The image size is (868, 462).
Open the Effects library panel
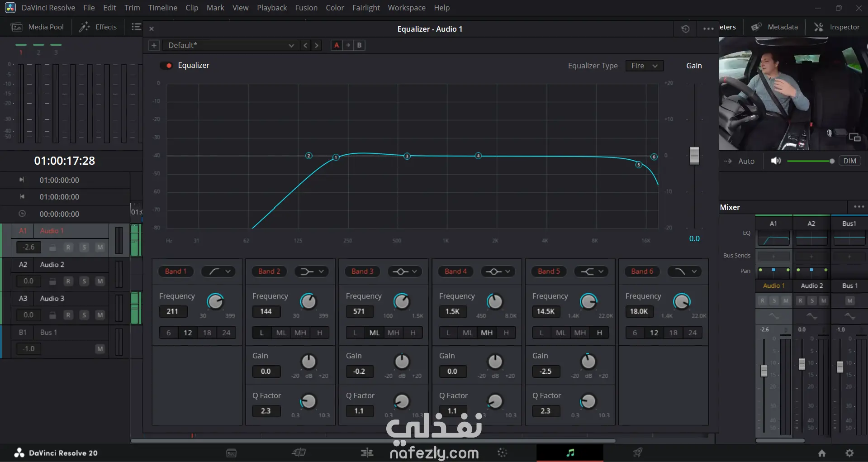(x=98, y=27)
